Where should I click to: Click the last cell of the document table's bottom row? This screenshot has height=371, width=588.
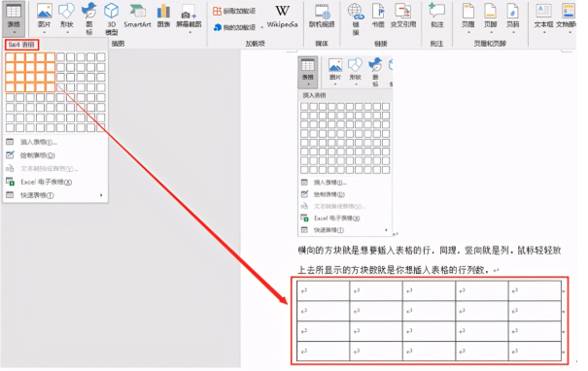[x=535, y=352]
